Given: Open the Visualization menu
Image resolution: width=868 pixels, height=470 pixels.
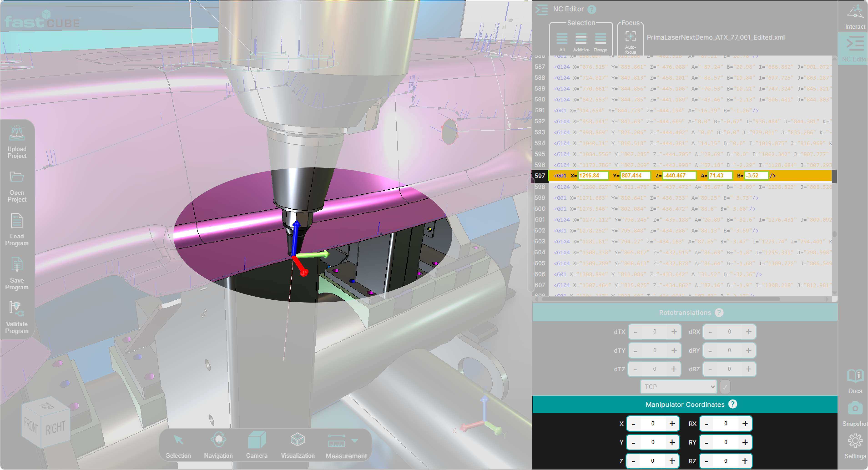Looking at the screenshot, I should [298, 440].
